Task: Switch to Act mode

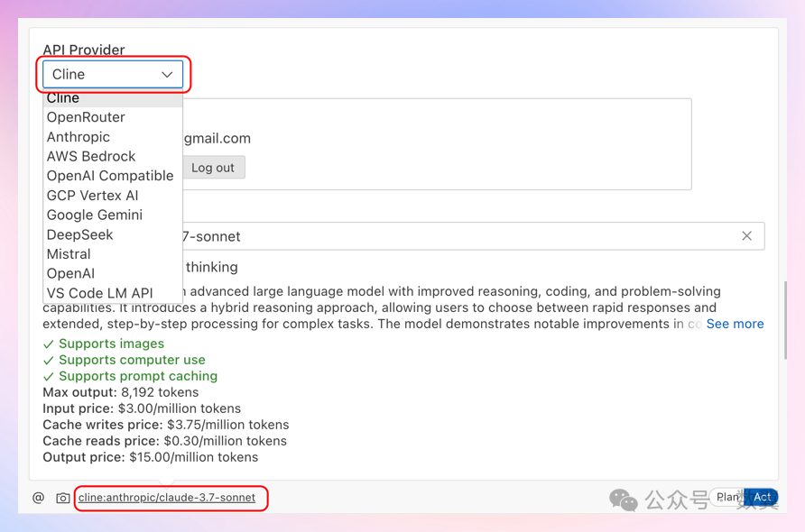Action: tap(762, 497)
